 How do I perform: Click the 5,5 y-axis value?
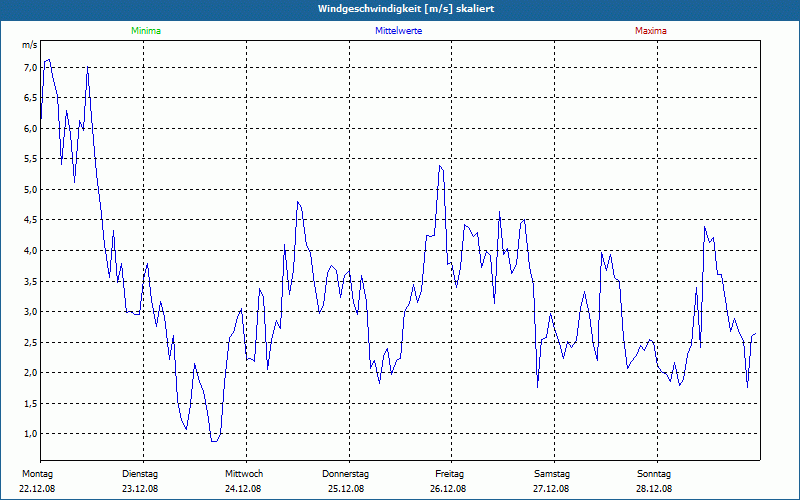[31, 159]
